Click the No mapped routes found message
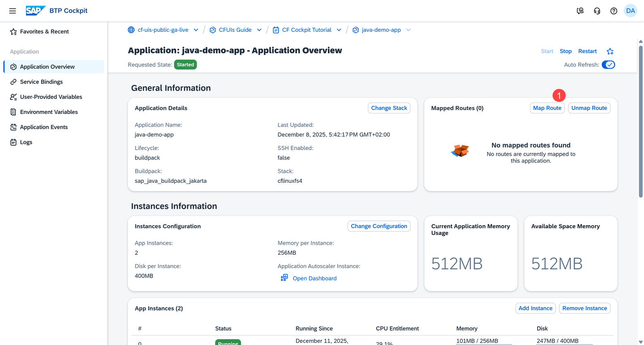 (x=531, y=145)
